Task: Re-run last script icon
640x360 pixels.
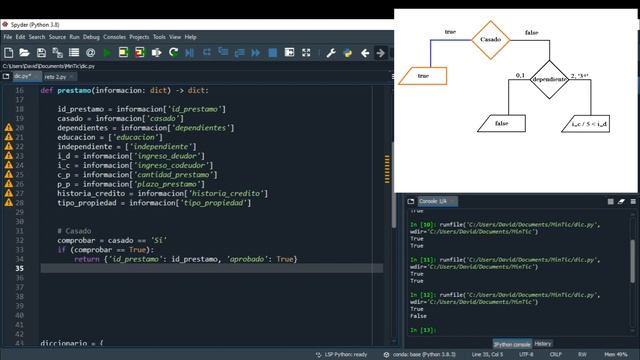Action: point(173,53)
